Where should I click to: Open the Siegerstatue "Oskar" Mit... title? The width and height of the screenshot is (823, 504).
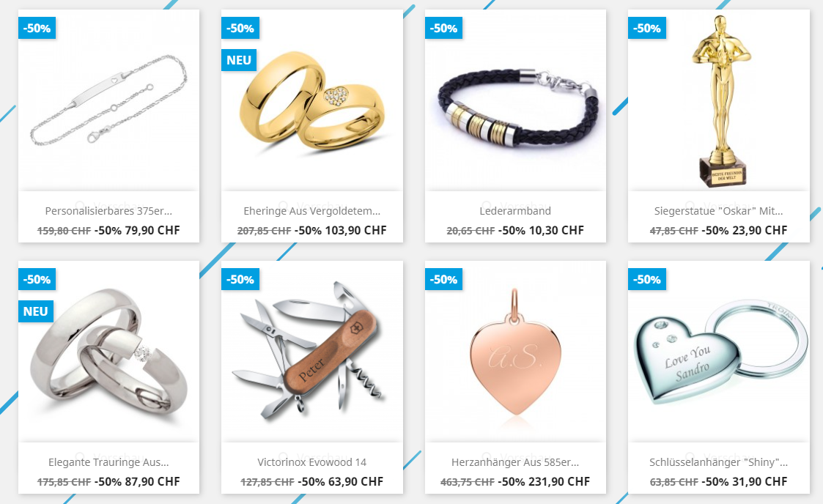(718, 211)
